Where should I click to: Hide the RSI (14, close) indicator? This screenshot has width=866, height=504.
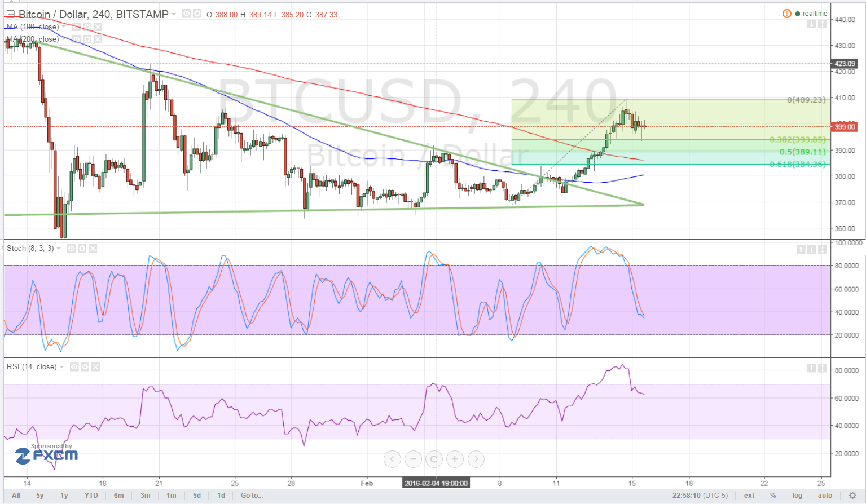[x=74, y=366]
